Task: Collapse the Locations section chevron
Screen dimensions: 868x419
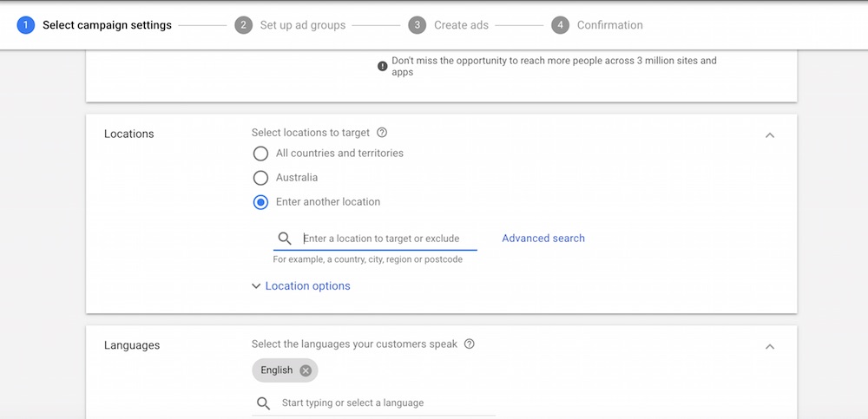Action: [770, 135]
